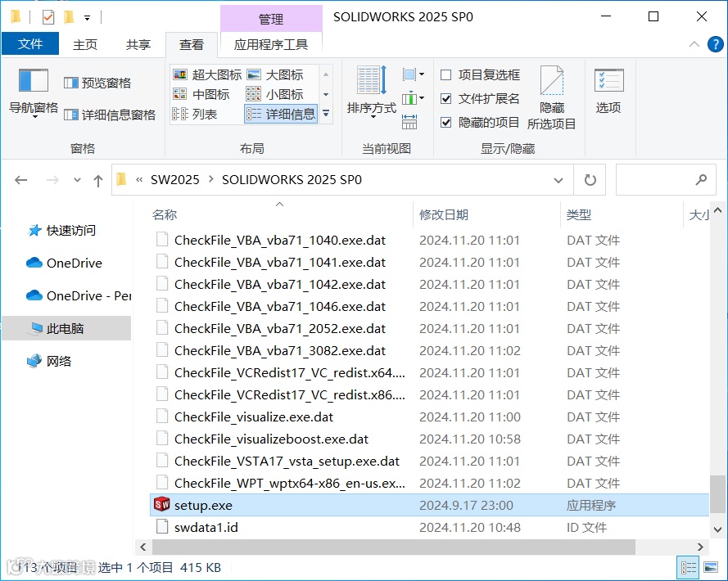This screenshot has height=581, width=728.
Task: Open the Add columns dropdown icon
Action: click(414, 98)
